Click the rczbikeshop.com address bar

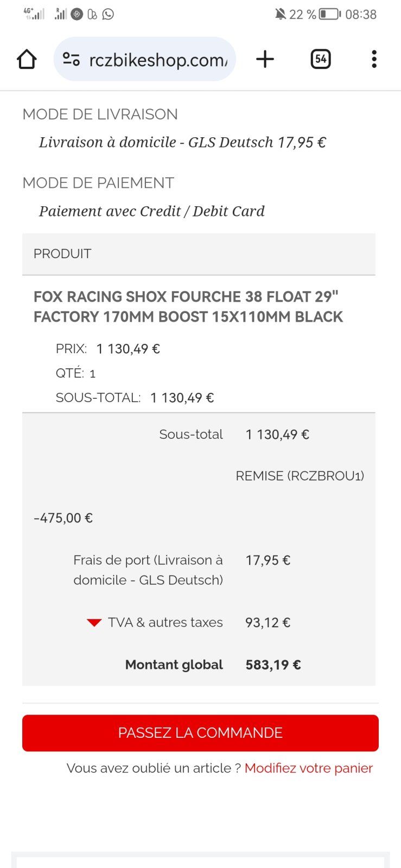tap(157, 60)
